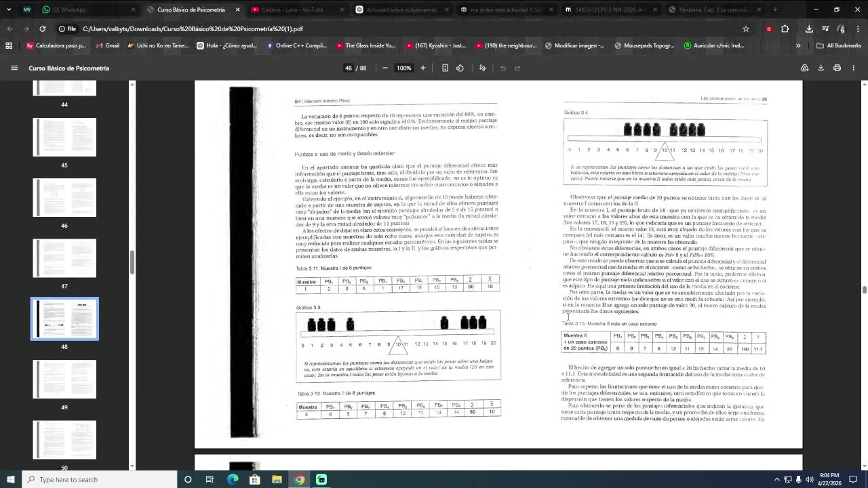Close the Curso Básico de Psicometría tab
868x488 pixels.
(x=237, y=9)
